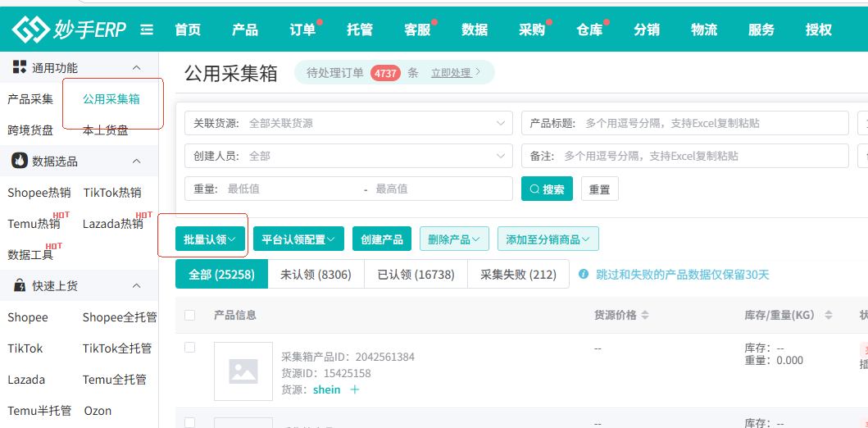The height and width of the screenshot is (428, 868).
Task: Open Shopee热销 in the sidebar
Action: [x=39, y=193]
